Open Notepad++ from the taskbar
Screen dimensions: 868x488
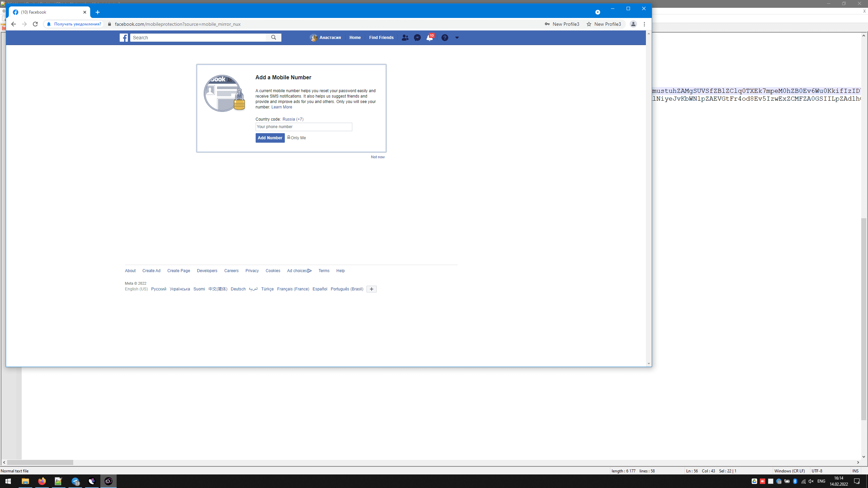58,481
